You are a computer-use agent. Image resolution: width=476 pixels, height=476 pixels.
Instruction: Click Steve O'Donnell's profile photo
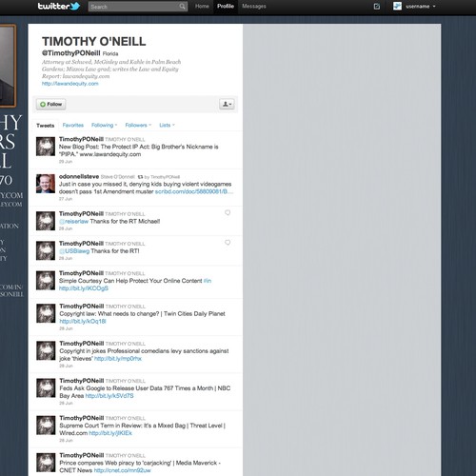pyautogui.click(x=46, y=184)
